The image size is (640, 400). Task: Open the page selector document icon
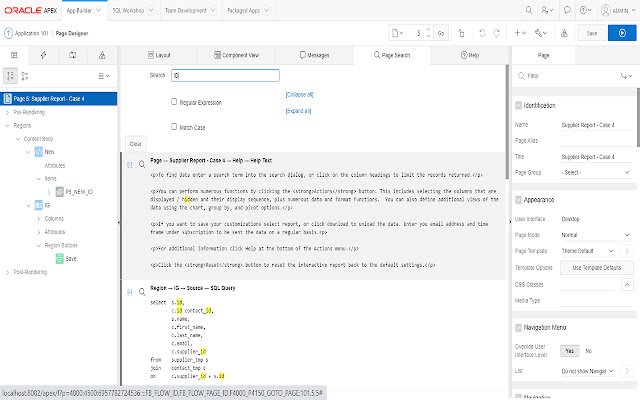[398, 33]
